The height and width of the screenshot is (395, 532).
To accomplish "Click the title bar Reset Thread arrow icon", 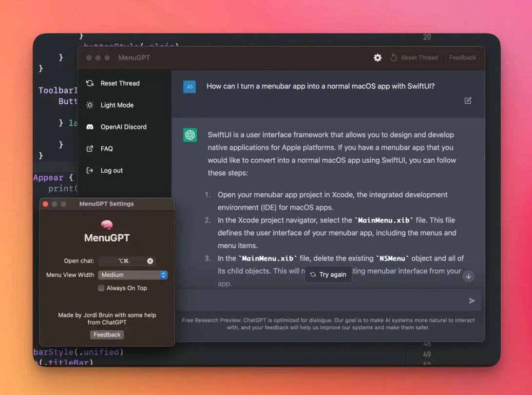I will [x=394, y=57].
